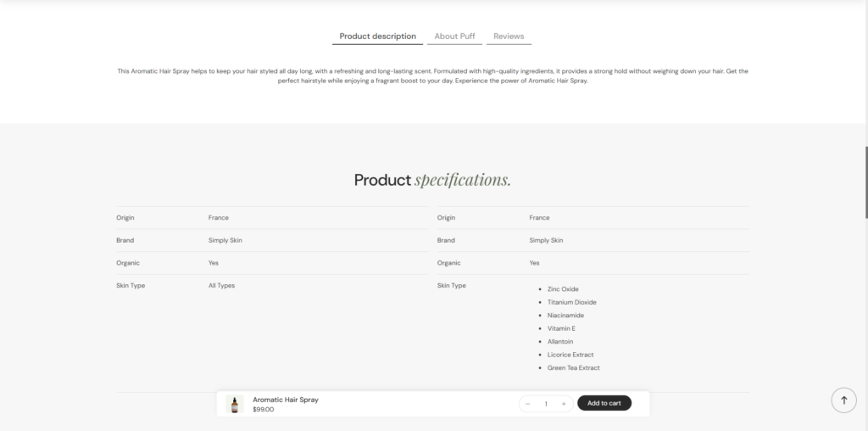Focus the quantity input field
Viewport: 868px width, 431px height.
(546, 404)
